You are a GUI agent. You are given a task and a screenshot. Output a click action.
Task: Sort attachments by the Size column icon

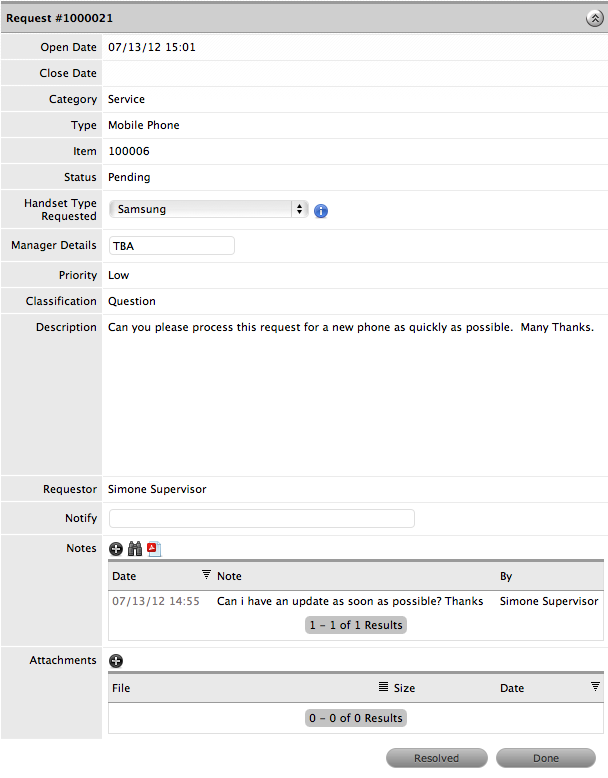pos(383,687)
